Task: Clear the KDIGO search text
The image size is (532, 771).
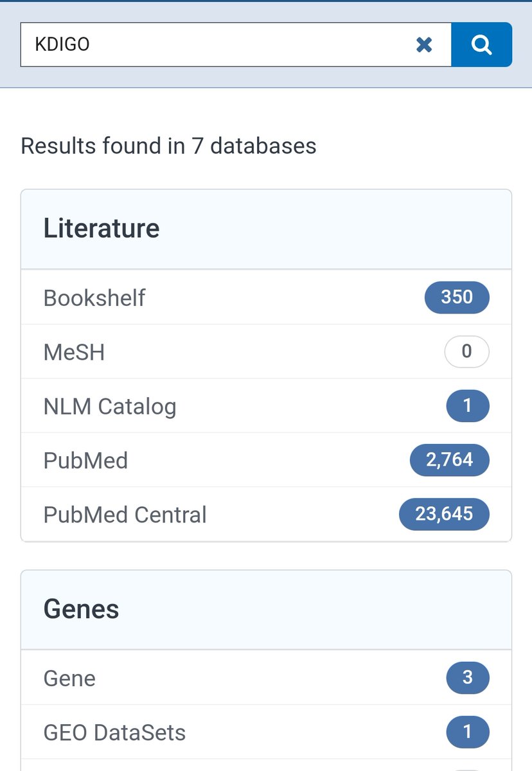Action: tap(424, 44)
